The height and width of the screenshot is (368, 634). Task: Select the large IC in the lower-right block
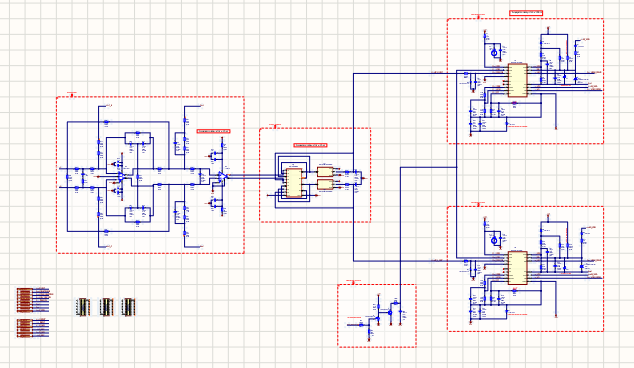[x=518, y=268]
